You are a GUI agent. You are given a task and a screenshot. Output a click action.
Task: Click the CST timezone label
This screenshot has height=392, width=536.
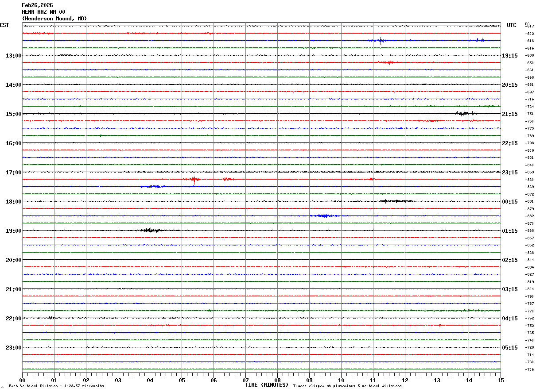point(4,25)
